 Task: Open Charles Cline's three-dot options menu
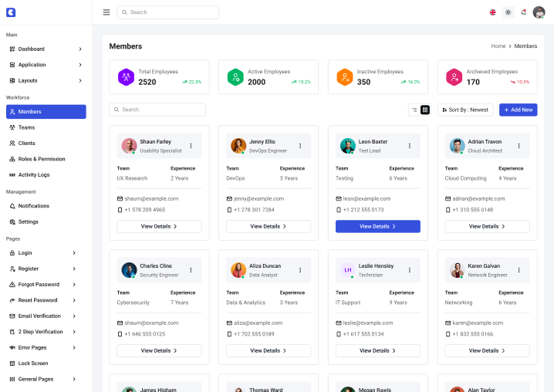[191, 270]
